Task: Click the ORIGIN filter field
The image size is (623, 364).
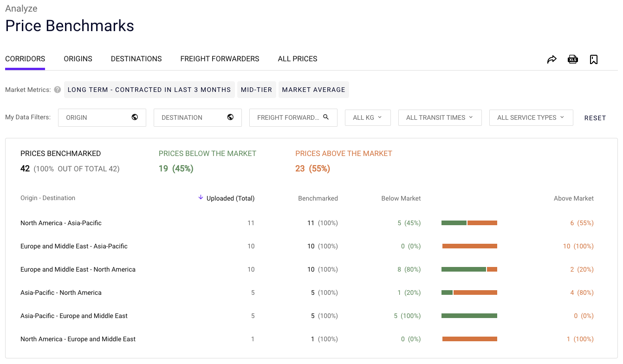Action: coord(102,117)
